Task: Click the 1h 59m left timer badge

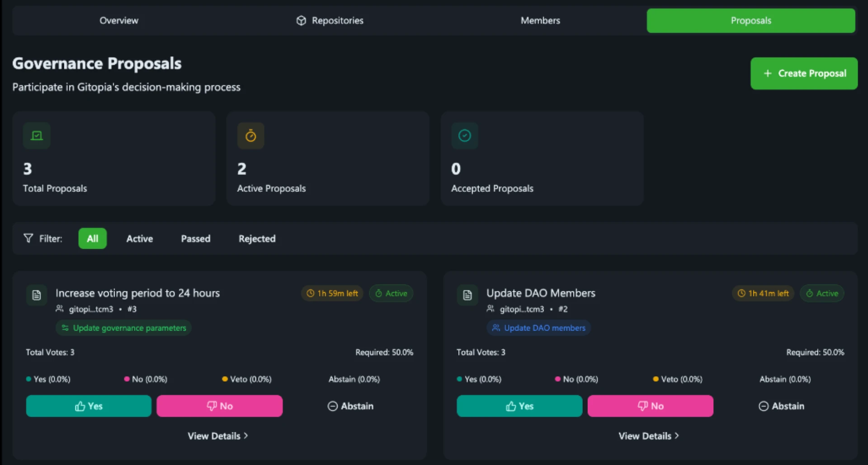Action: click(x=332, y=293)
